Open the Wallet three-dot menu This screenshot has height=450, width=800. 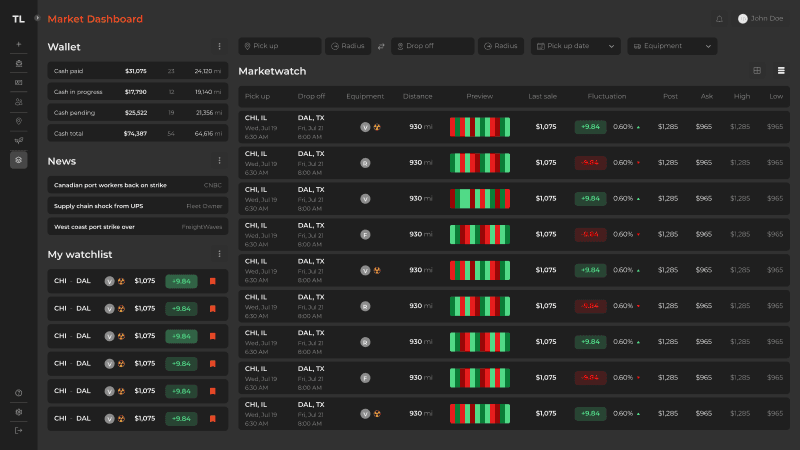[219, 46]
